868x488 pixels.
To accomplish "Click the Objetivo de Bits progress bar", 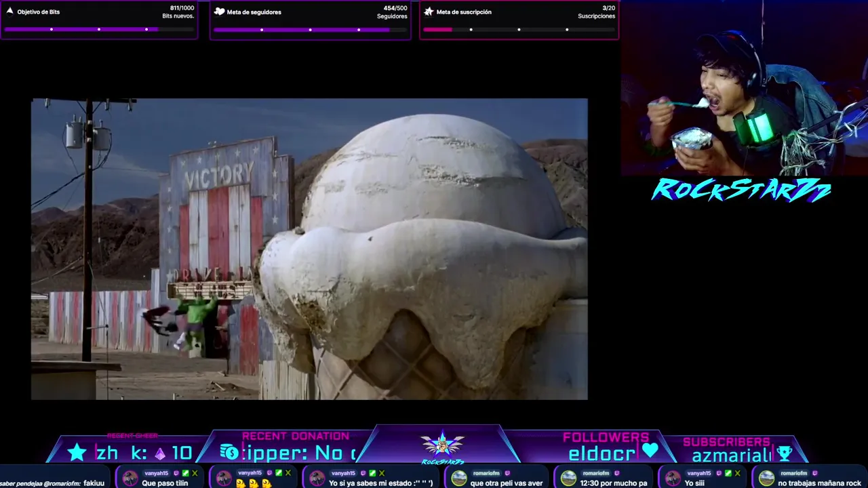I will click(x=99, y=29).
